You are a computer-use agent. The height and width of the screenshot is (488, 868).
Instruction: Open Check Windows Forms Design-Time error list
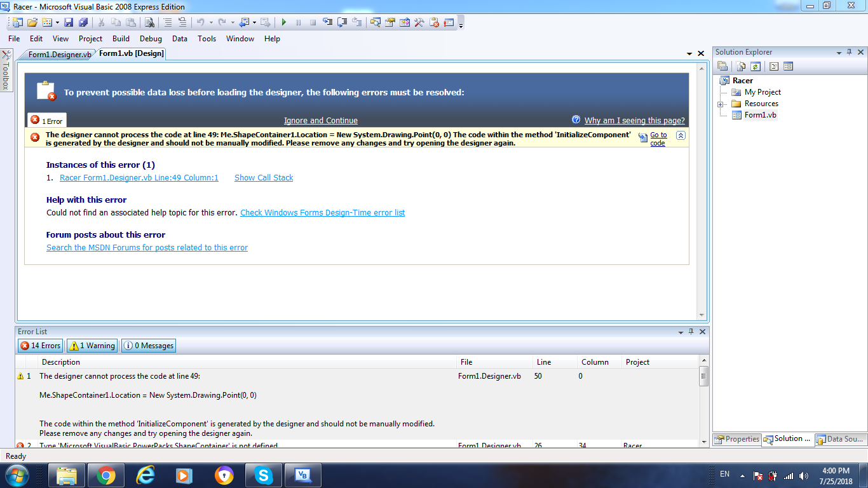click(x=322, y=213)
